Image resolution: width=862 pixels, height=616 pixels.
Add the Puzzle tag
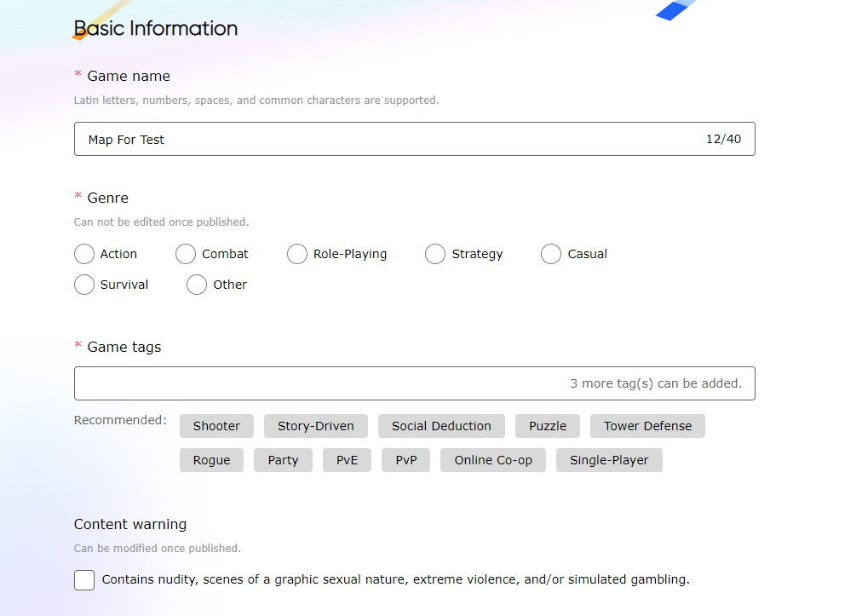548,426
